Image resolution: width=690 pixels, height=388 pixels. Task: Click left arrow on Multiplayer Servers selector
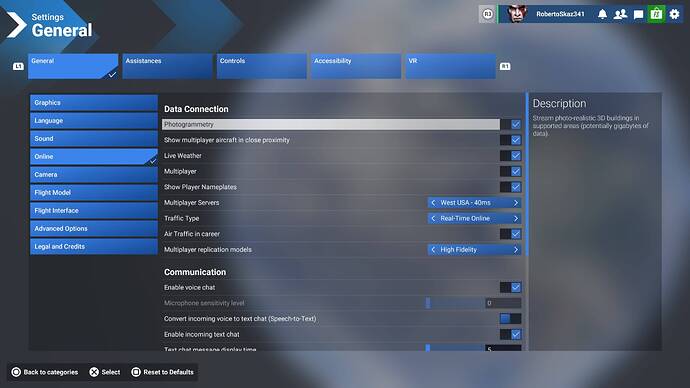(x=433, y=203)
